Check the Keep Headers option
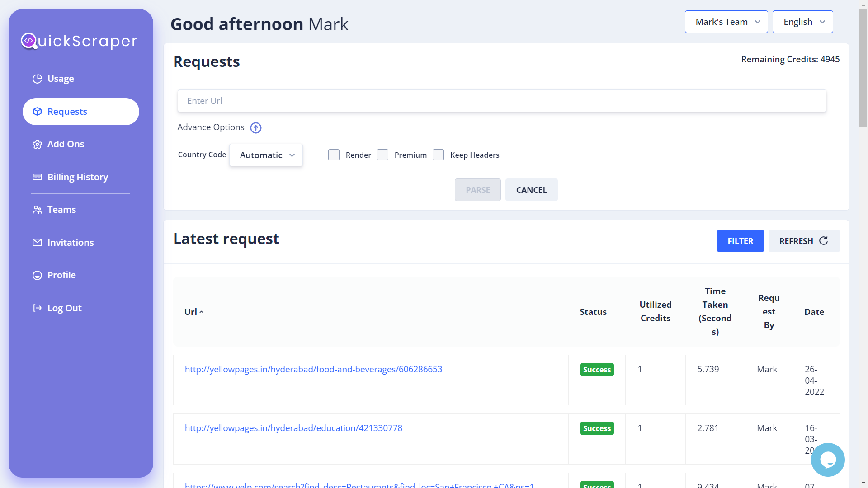The image size is (868, 488). coord(438,155)
